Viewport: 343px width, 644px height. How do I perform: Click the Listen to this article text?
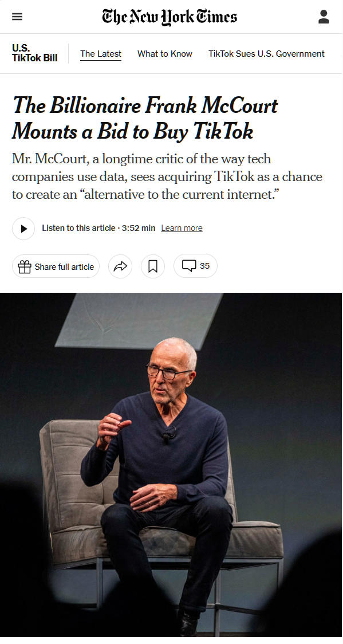pos(78,228)
